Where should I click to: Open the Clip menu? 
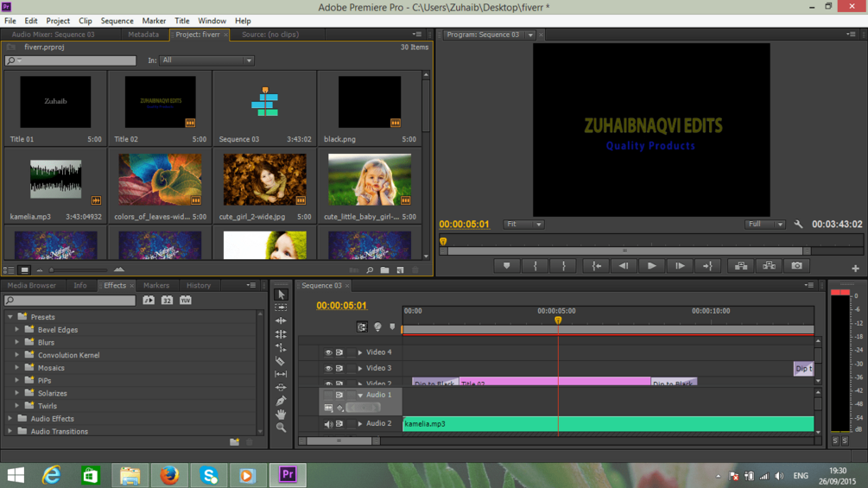(86, 21)
